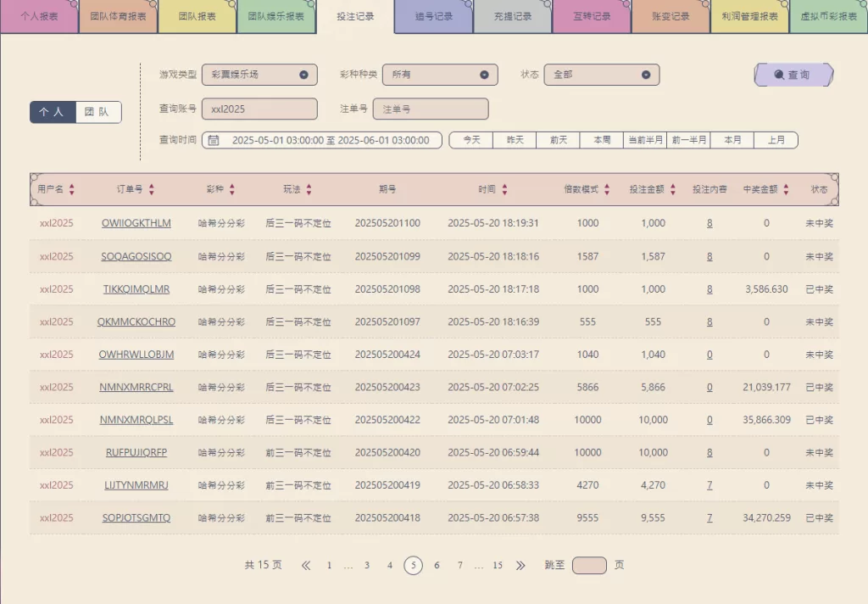Sort by 中奖金额 column arrows
This screenshot has width=868, height=604.
[x=787, y=190]
